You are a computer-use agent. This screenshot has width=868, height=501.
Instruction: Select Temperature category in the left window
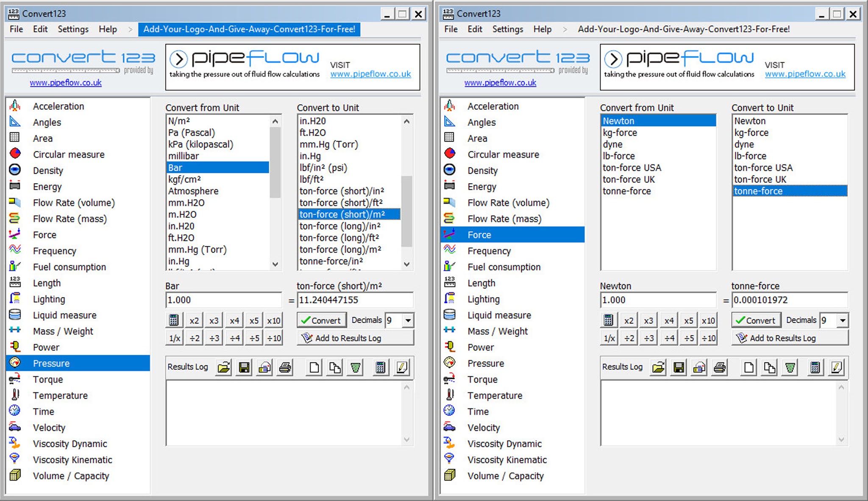tap(60, 395)
